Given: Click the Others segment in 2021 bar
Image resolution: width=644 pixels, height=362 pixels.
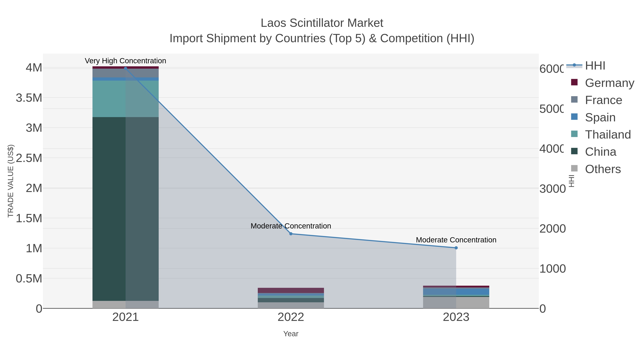Looking at the screenshot, I should 126,305.
